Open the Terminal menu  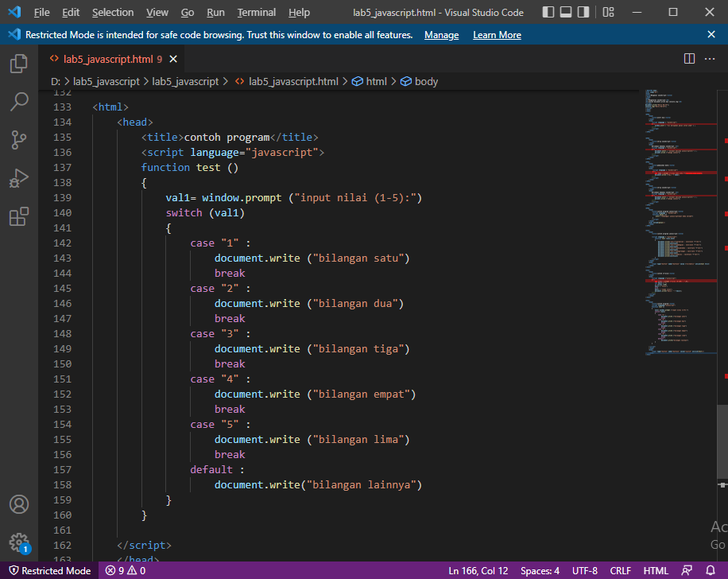tap(256, 12)
